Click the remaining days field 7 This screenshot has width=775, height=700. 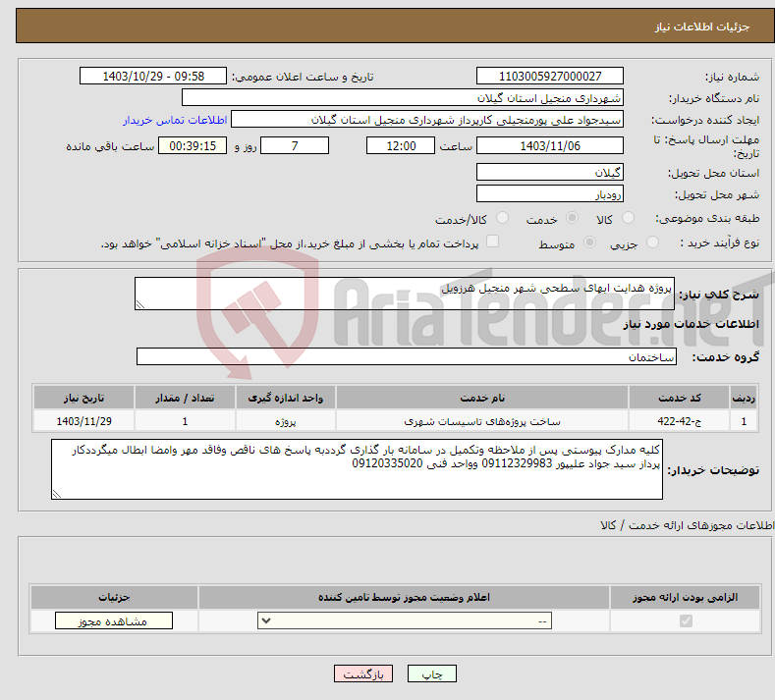click(295, 145)
